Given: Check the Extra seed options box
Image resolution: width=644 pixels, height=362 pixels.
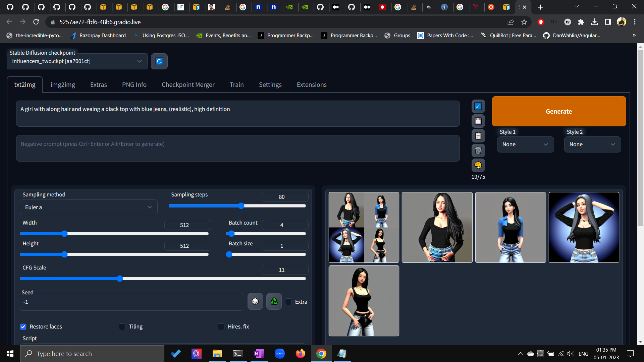Looking at the screenshot, I should coord(288,302).
